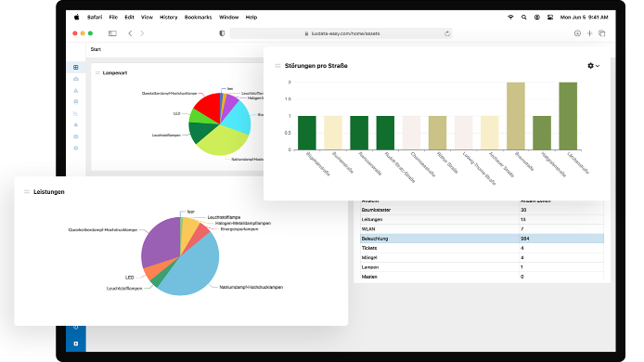Reload the page in Safari address bar
This screenshot has width=644, height=362.
click(x=447, y=33)
